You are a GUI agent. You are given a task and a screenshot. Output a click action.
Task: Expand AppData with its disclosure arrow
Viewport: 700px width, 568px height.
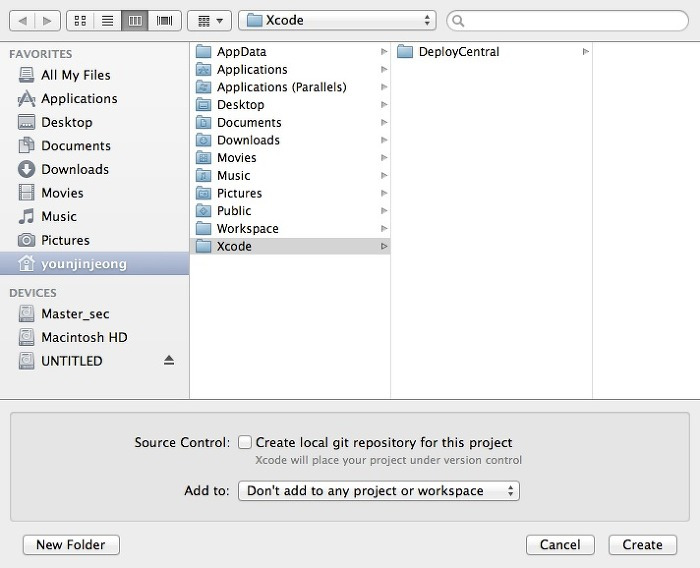pos(384,52)
